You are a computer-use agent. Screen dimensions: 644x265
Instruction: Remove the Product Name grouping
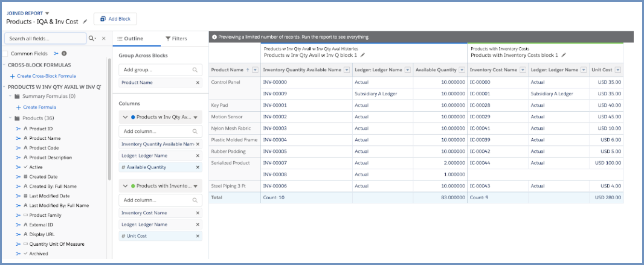[198, 83]
